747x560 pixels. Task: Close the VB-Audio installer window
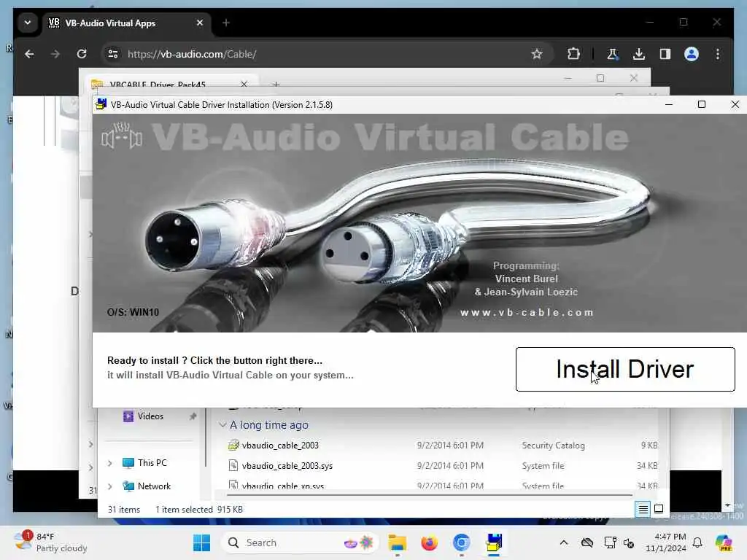pos(735,104)
